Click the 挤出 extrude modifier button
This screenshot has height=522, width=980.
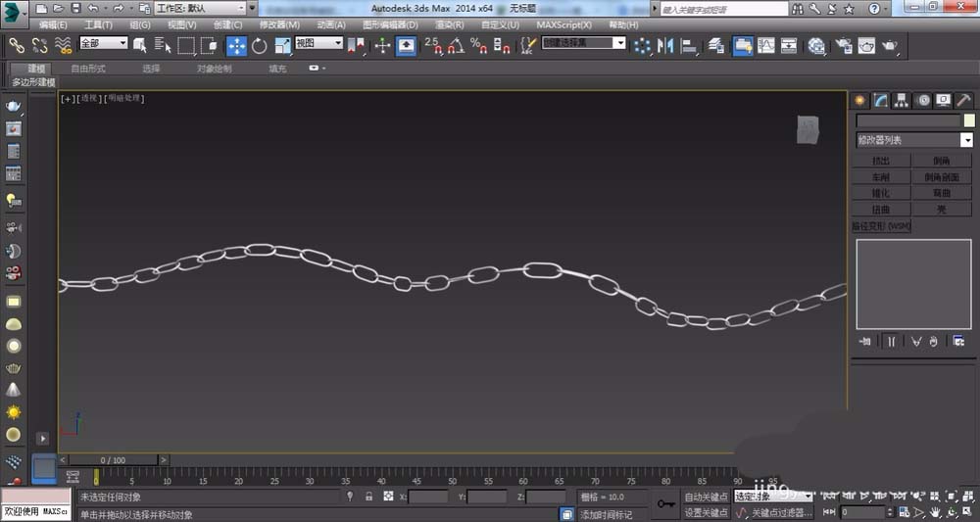click(x=881, y=161)
